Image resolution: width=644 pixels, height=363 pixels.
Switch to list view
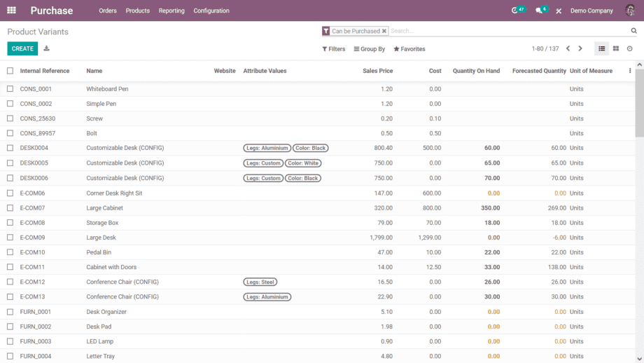point(601,49)
